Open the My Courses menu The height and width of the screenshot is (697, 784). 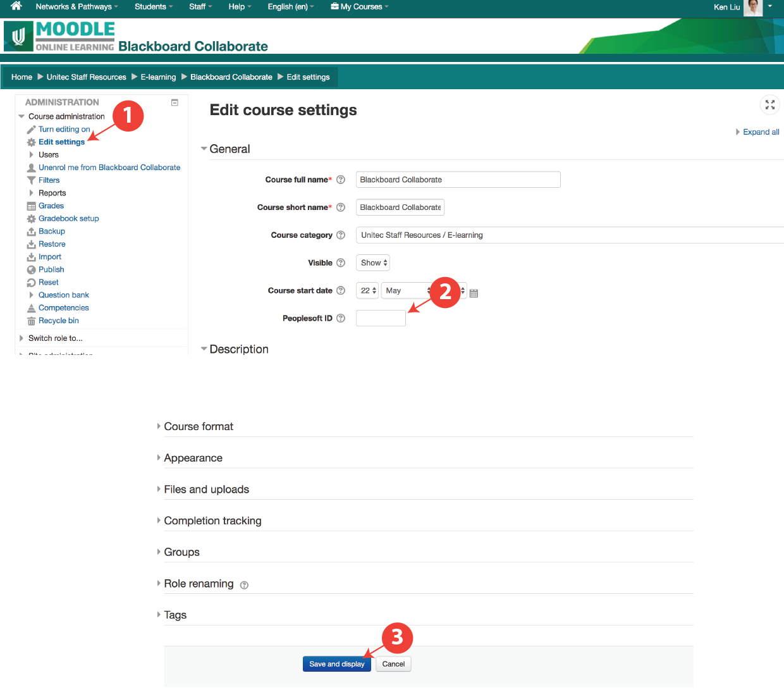pyautogui.click(x=360, y=7)
